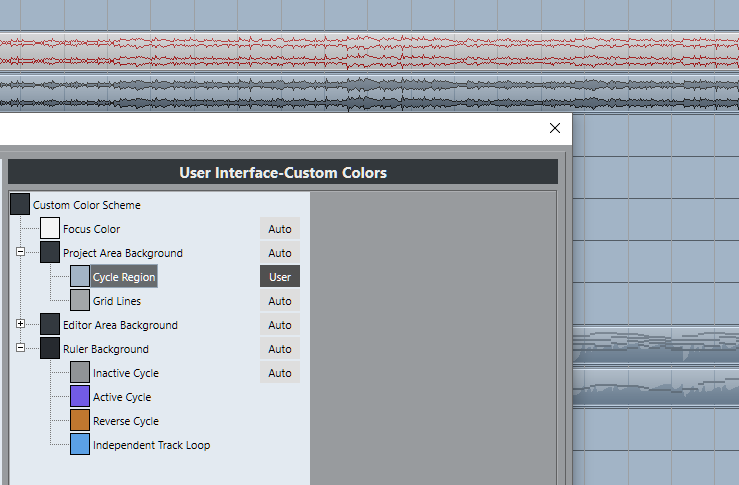Click the blue Independent Track Loop swatch
739x485 pixels.
(80, 445)
